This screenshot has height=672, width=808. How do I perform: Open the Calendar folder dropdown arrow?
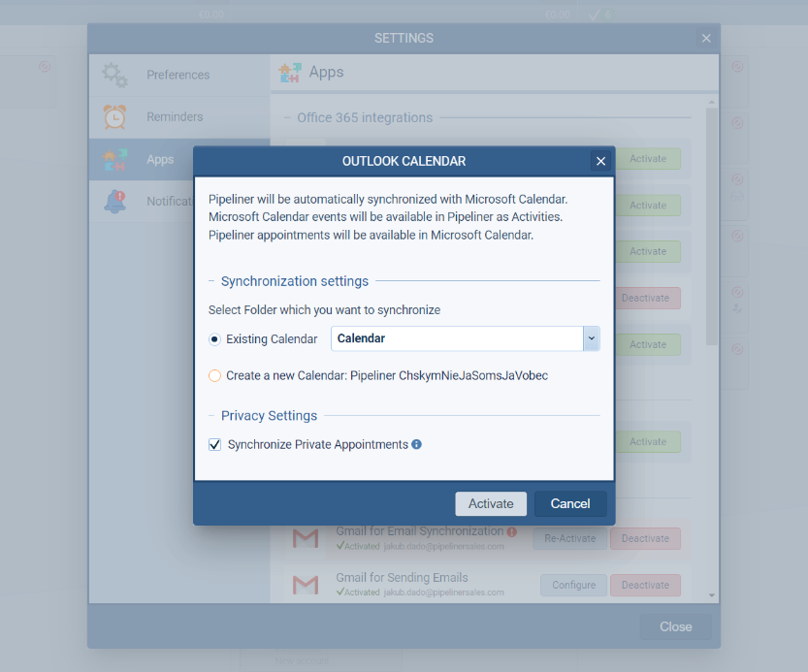(591, 338)
